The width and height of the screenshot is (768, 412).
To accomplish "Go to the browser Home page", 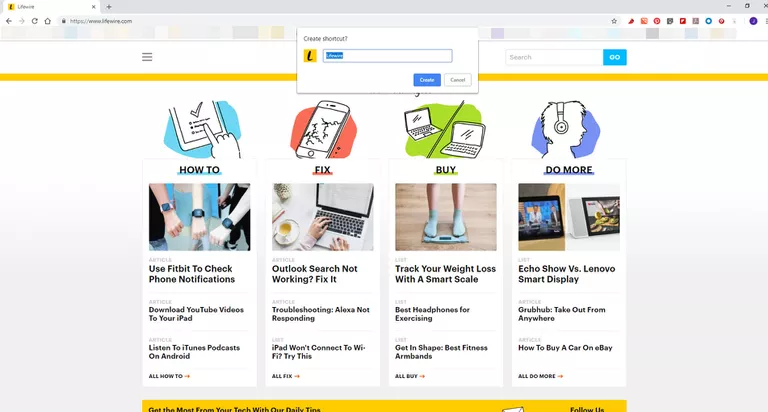I will coord(48,21).
